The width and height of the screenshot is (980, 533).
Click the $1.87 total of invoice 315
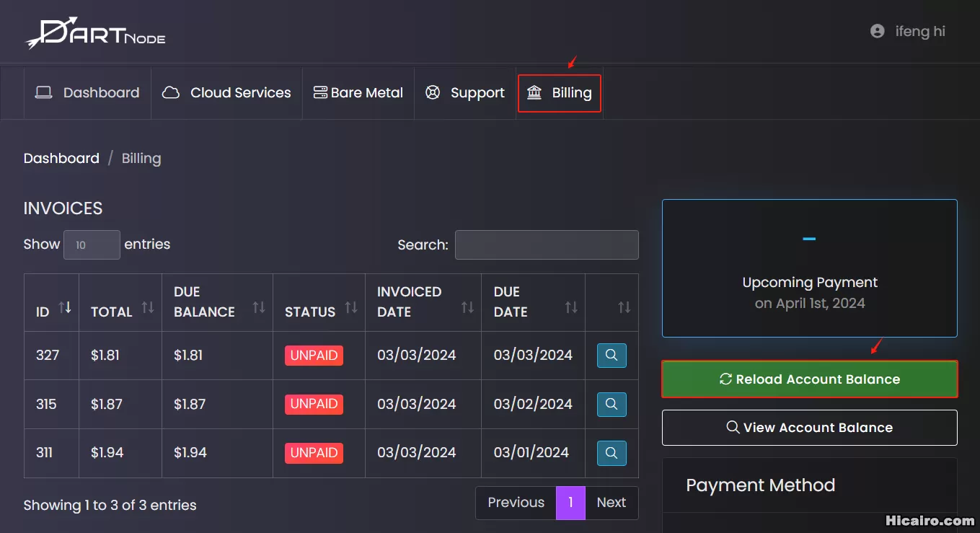(x=106, y=405)
